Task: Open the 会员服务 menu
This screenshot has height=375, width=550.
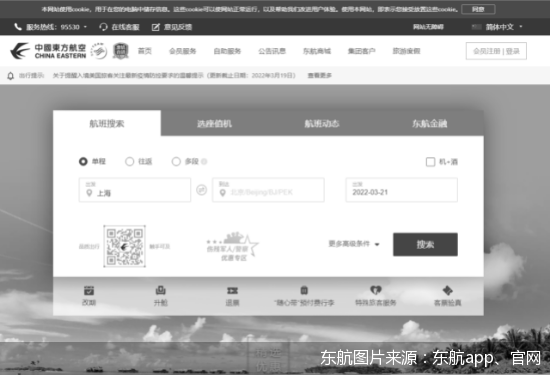Action: pos(182,51)
